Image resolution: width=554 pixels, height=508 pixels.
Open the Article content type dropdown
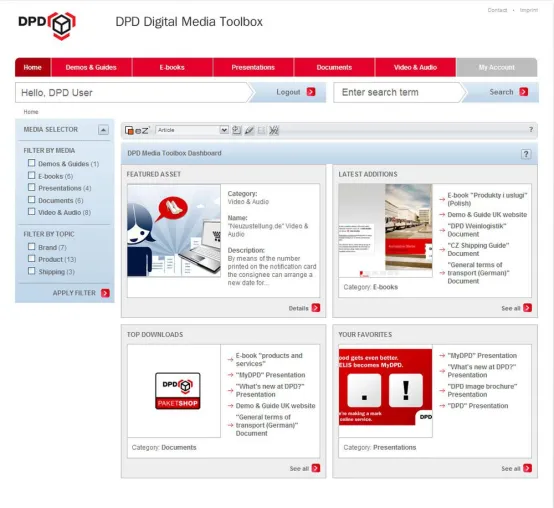click(x=192, y=130)
